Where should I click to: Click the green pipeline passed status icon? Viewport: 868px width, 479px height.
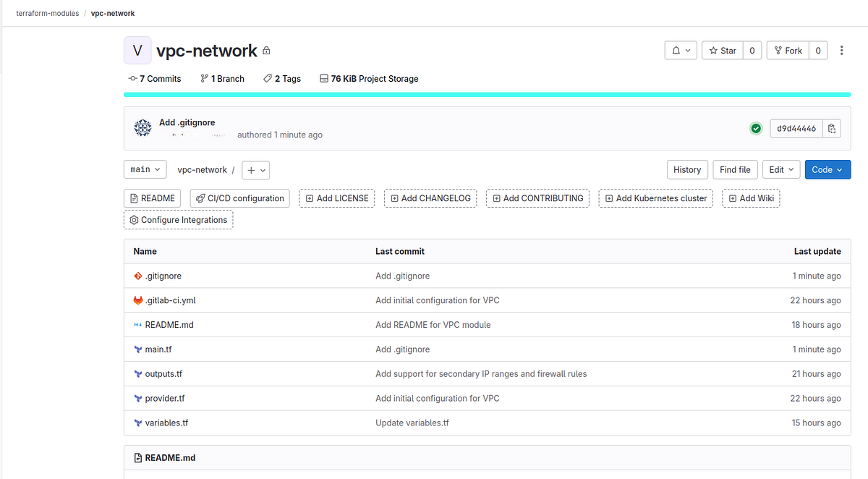[756, 128]
